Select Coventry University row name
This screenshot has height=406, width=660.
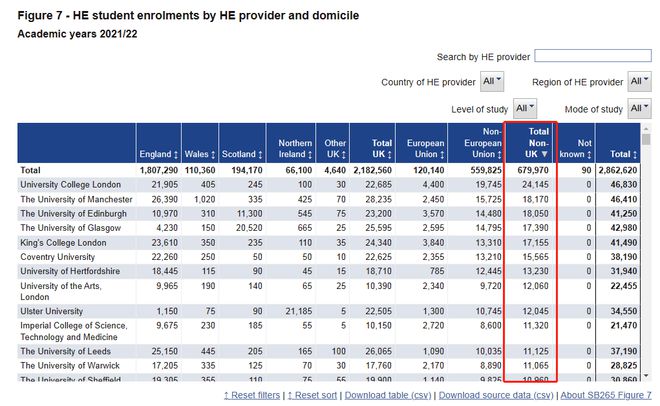pos(57,257)
